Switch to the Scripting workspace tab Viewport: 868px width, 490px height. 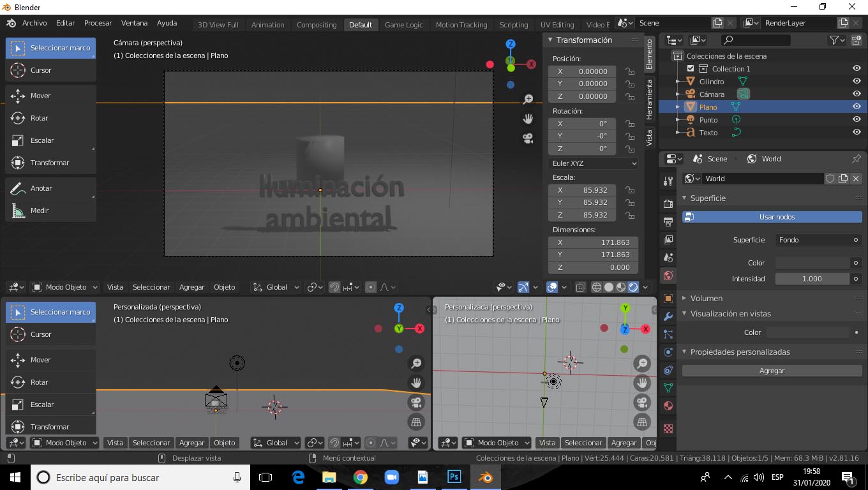coord(514,25)
